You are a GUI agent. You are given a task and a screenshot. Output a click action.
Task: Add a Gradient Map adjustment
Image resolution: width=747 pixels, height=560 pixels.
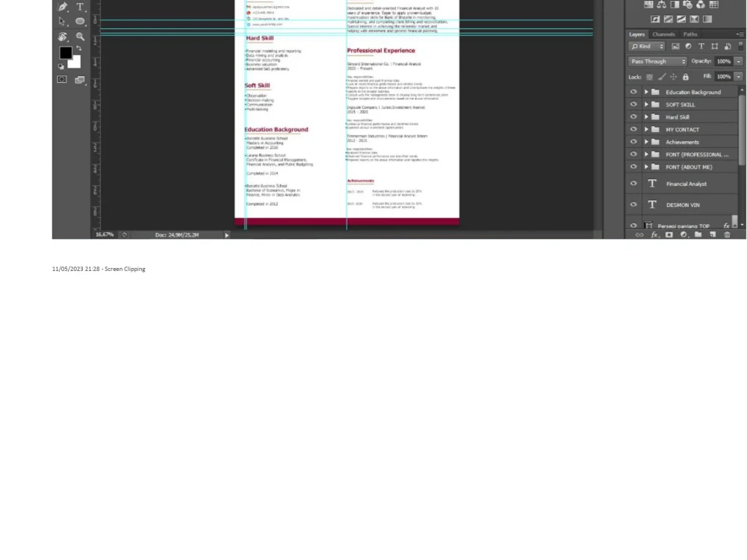click(x=707, y=19)
